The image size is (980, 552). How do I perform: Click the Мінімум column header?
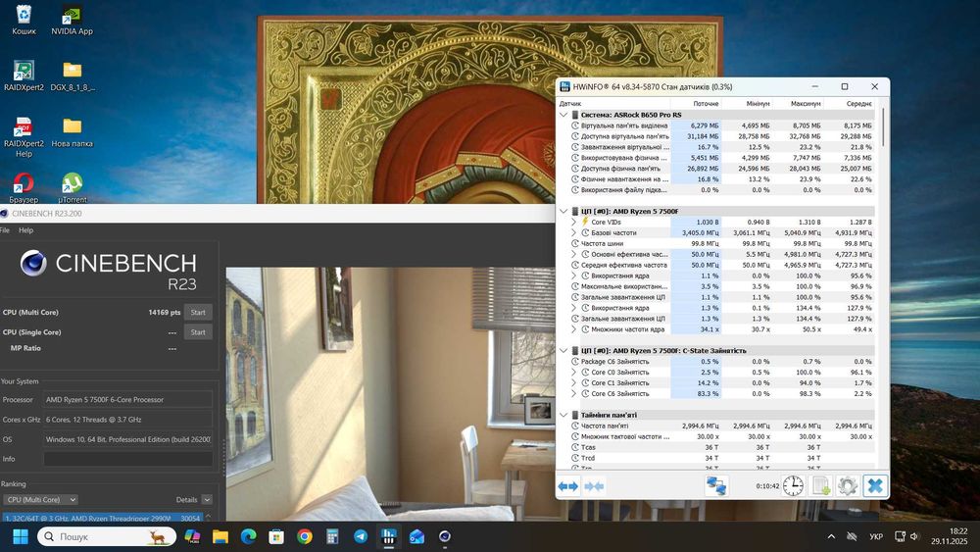(747, 103)
